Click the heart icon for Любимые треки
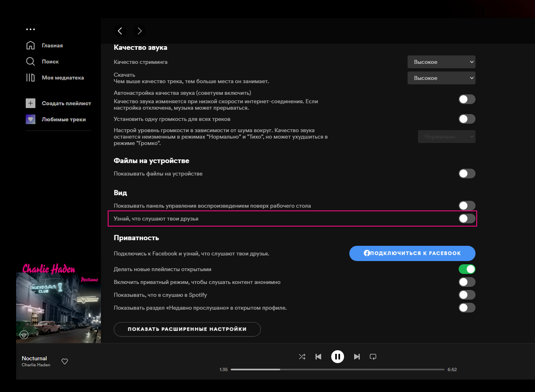The width and height of the screenshot is (535, 392). click(x=31, y=119)
